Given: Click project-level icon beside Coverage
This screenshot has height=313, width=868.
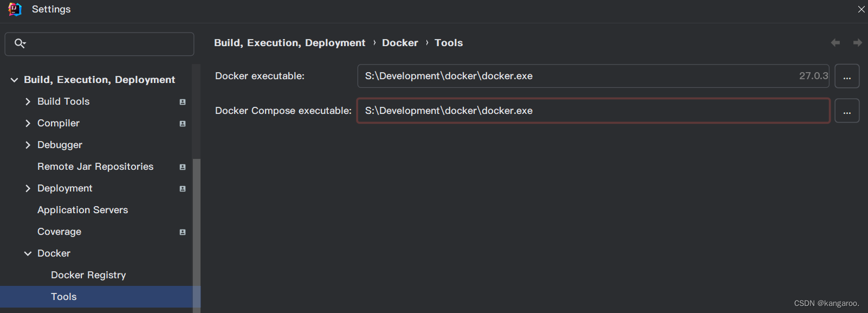Looking at the screenshot, I should 183,232.
